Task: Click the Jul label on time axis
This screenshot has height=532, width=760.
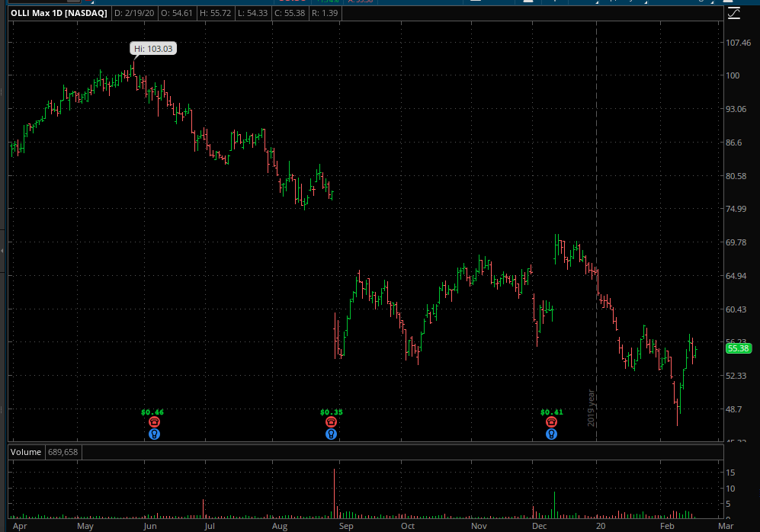Action: coord(210,526)
